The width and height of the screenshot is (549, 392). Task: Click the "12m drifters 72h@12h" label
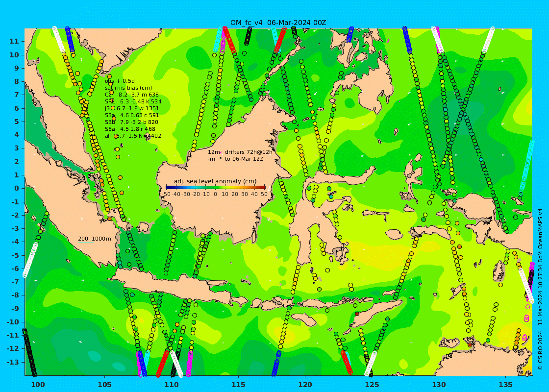click(x=240, y=152)
